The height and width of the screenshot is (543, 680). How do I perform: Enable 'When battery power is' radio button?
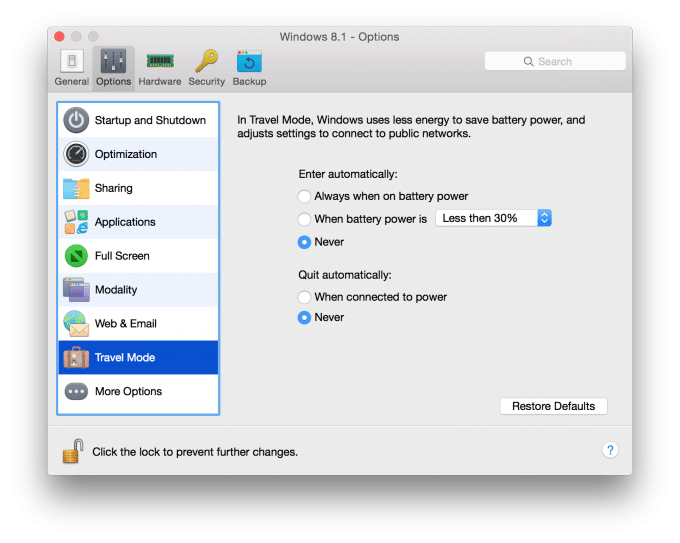[x=304, y=218]
